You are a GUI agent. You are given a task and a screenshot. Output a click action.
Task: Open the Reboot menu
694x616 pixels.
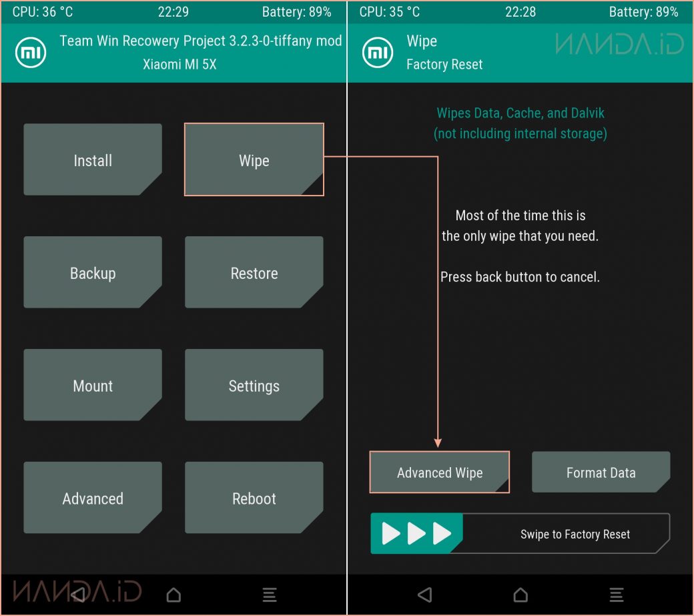(x=254, y=499)
